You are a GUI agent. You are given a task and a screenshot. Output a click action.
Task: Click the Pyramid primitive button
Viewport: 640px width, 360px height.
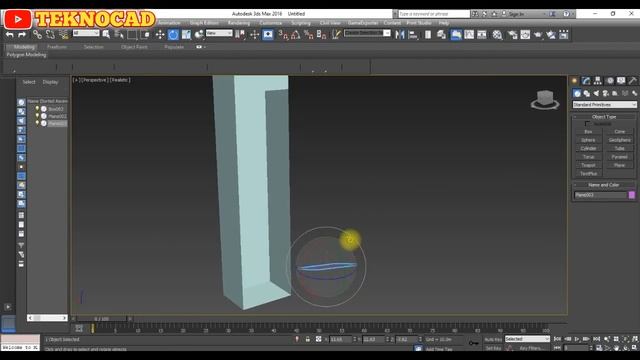point(620,157)
